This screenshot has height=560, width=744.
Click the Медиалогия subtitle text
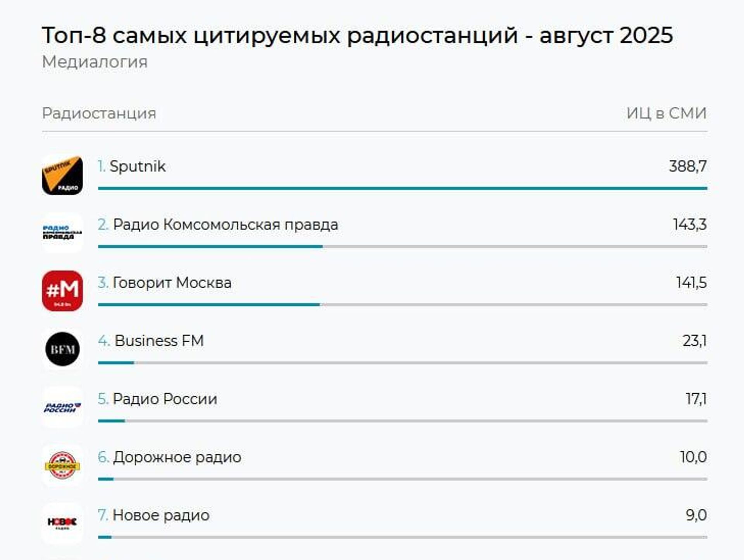(95, 62)
